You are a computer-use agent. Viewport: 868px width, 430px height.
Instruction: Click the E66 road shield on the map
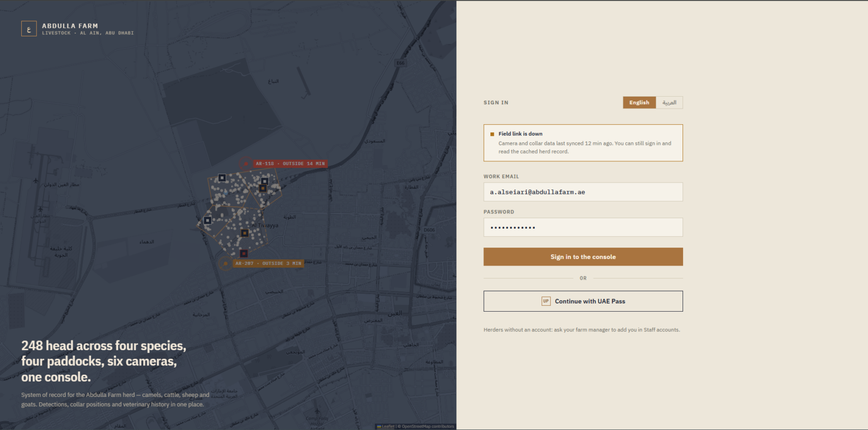point(400,63)
